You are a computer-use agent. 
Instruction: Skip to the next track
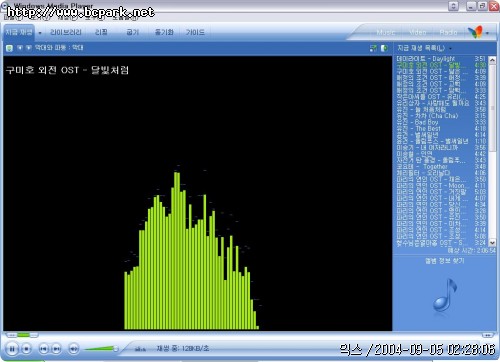(57, 349)
